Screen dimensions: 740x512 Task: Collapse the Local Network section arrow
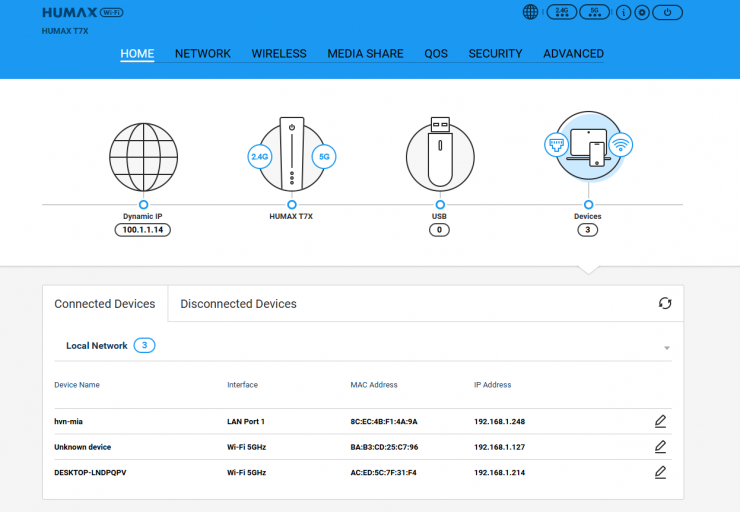point(667,348)
